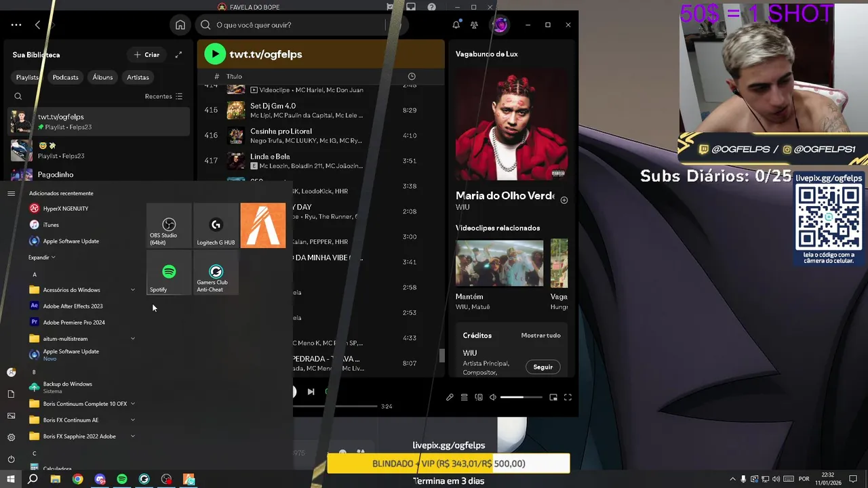Select the Podcasts filter chip
The width and height of the screenshot is (868, 488).
[x=66, y=77]
